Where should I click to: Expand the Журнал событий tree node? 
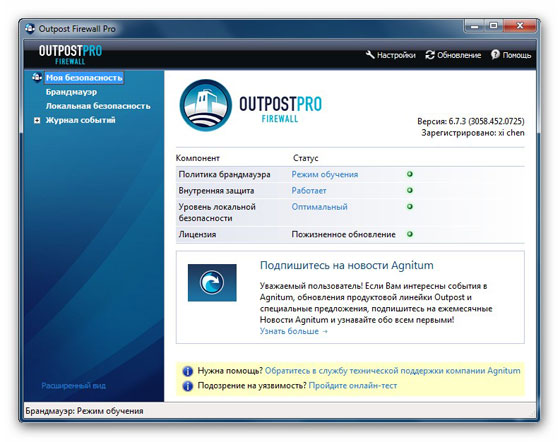pos(37,120)
